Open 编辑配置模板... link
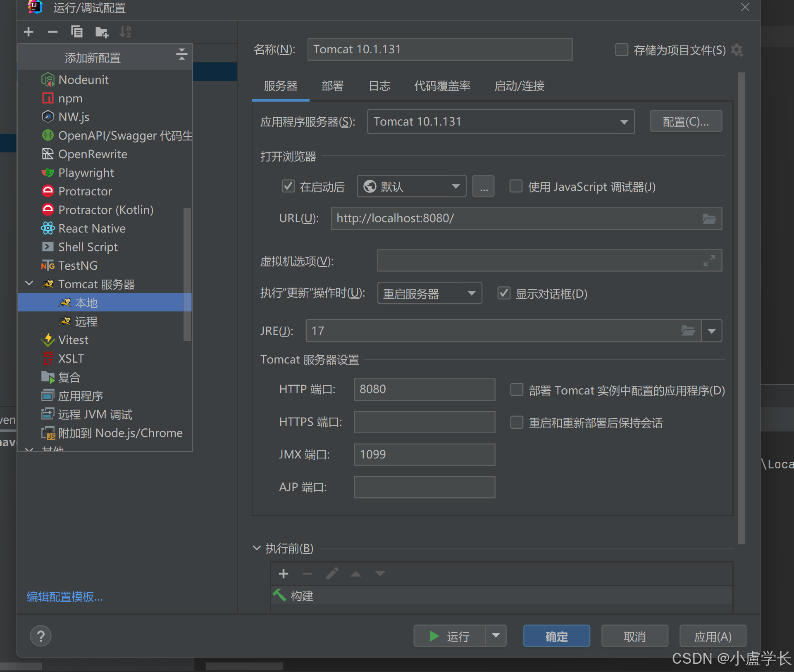The image size is (794, 672). (x=64, y=596)
